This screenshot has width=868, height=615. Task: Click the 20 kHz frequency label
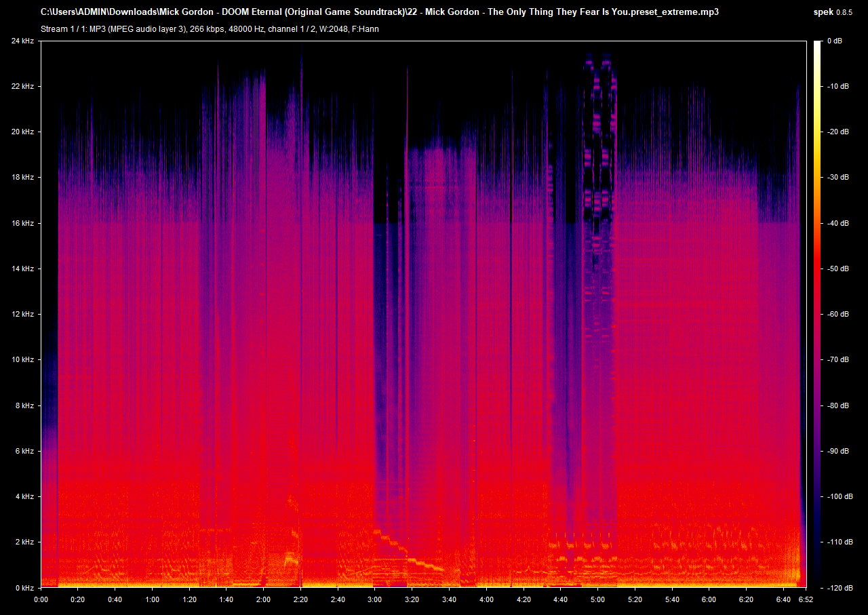[x=22, y=132]
